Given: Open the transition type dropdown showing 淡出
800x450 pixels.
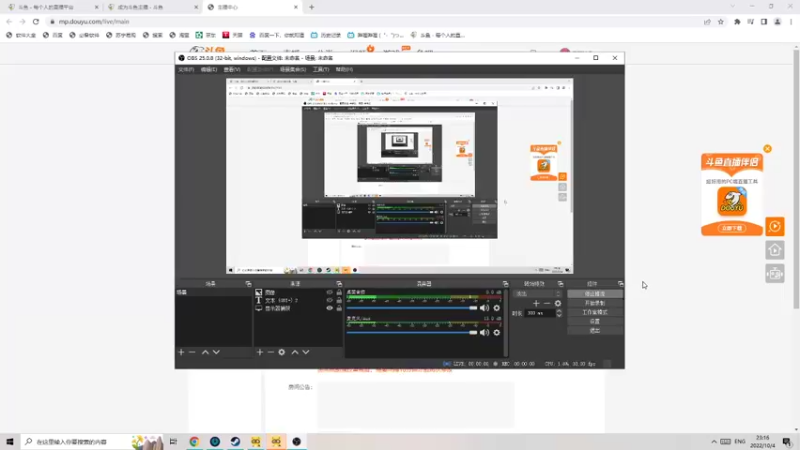Looking at the screenshot, I should click(x=537, y=294).
